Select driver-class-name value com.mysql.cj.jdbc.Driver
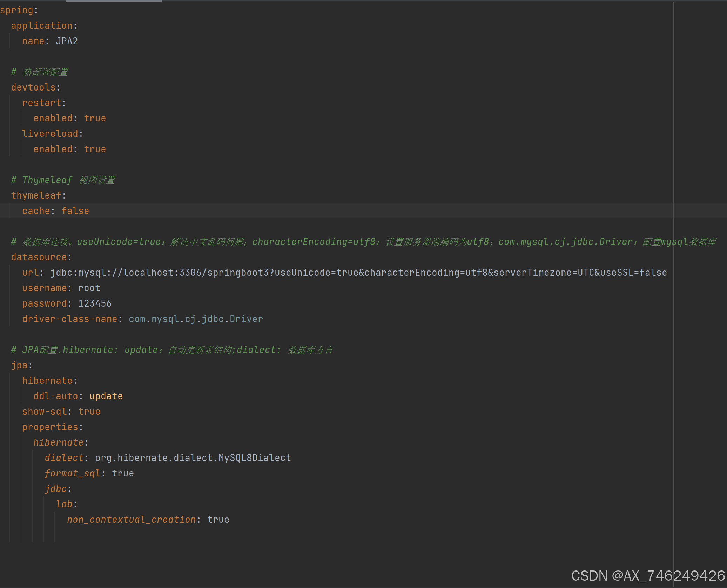This screenshot has width=727, height=588. (x=195, y=319)
